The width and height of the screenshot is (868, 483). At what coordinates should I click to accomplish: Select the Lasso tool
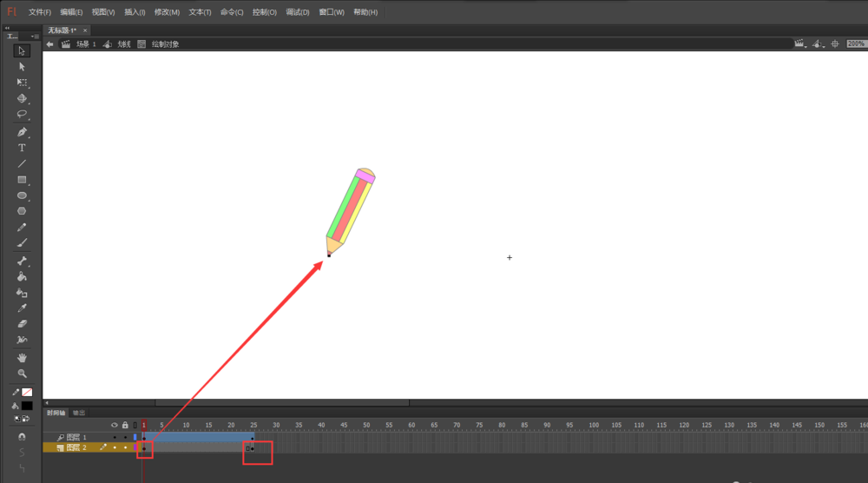(22, 114)
